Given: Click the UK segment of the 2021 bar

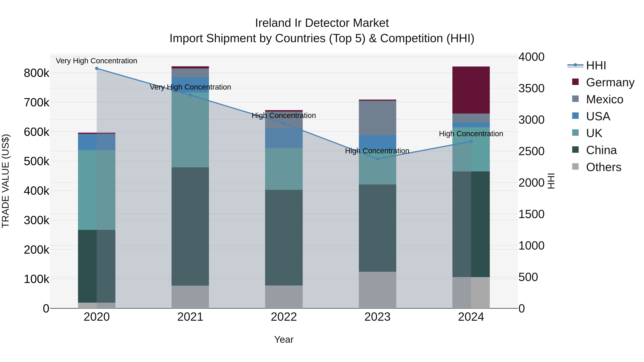Looking at the screenshot, I should click(190, 130).
